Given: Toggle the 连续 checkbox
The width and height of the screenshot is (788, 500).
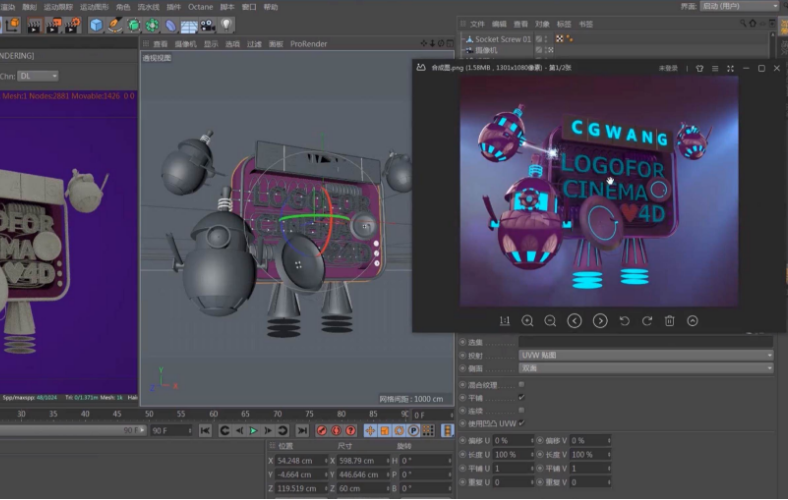Looking at the screenshot, I should coord(521,411).
